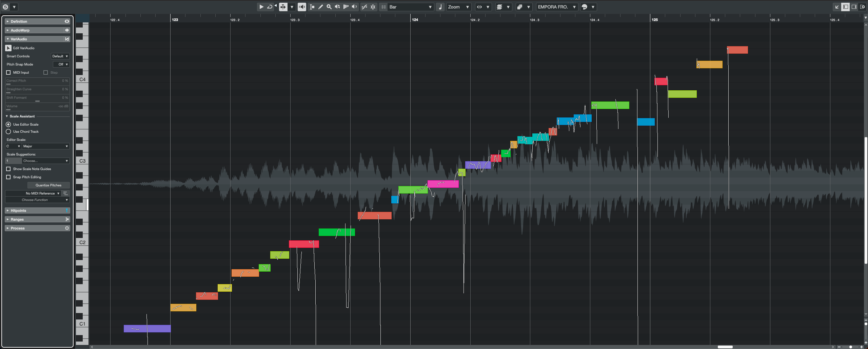Activate Acoustic Feedback speaker button

coord(302,7)
